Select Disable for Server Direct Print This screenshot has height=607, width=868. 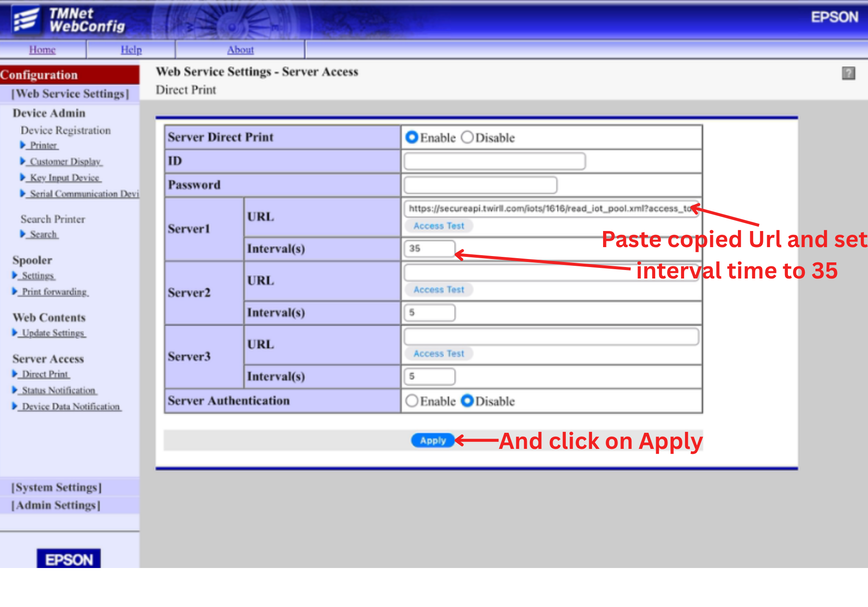click(467, 137)
